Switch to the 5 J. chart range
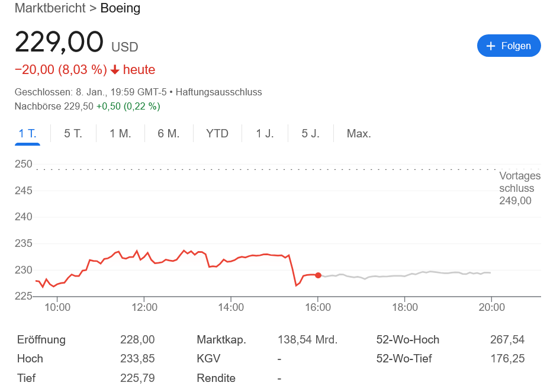Viewport: 547px width, 392px height. [x=311, y=133]
